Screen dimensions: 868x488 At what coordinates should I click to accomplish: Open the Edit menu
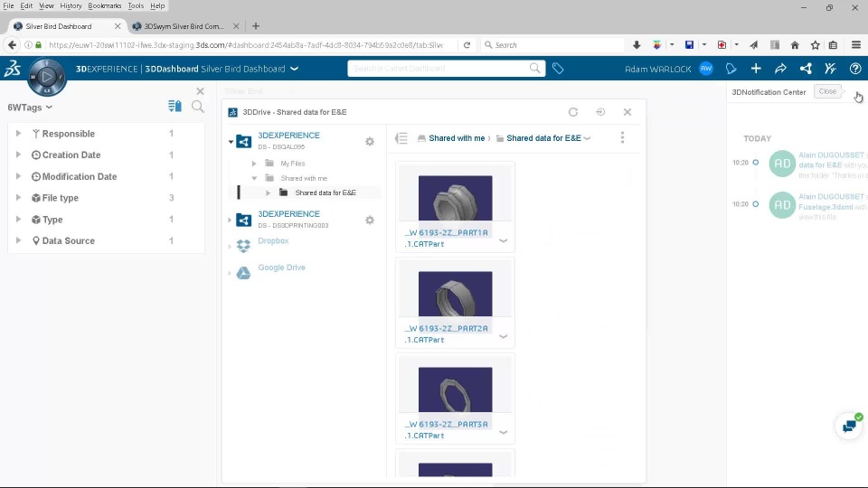(x=26, y=5)
